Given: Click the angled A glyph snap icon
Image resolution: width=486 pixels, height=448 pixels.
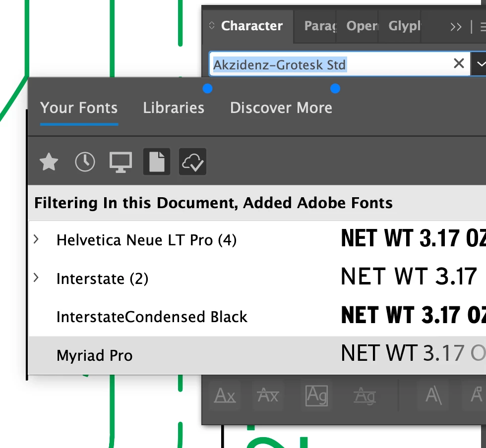Looking at the screenshot, I should 433,395.
